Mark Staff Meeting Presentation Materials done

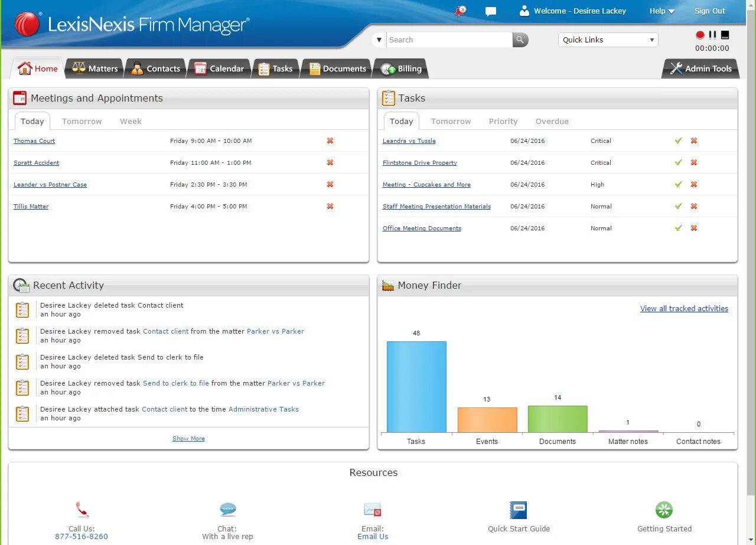coord(679,206)
